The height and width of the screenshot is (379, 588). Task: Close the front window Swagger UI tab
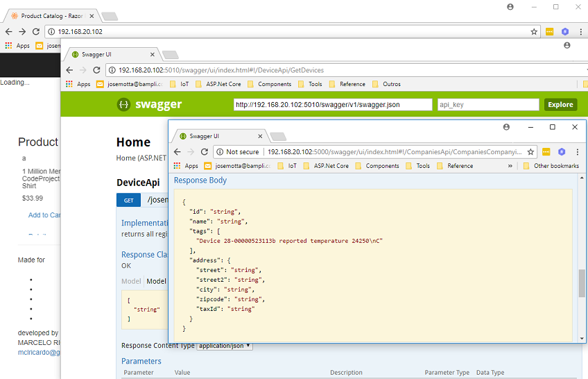coord(260,136)
